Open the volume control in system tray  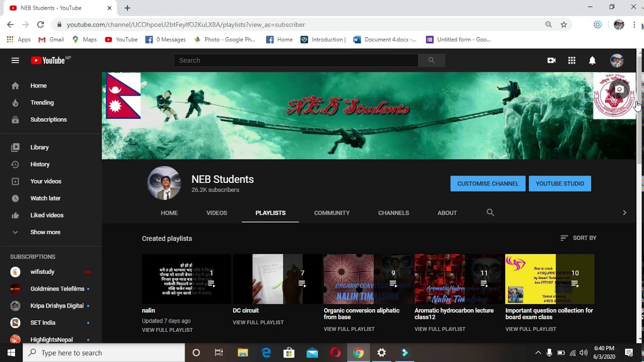(584, 353)
